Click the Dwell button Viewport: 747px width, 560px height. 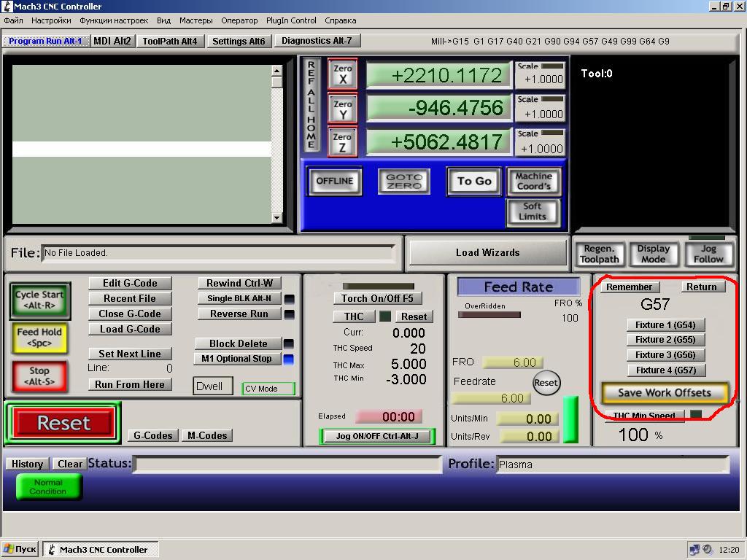pos(212,386)
